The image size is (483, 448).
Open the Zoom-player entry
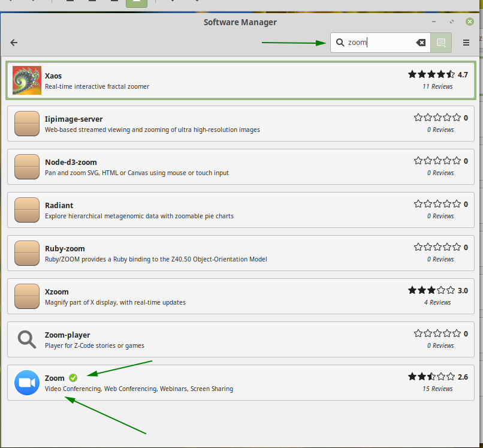241,339
